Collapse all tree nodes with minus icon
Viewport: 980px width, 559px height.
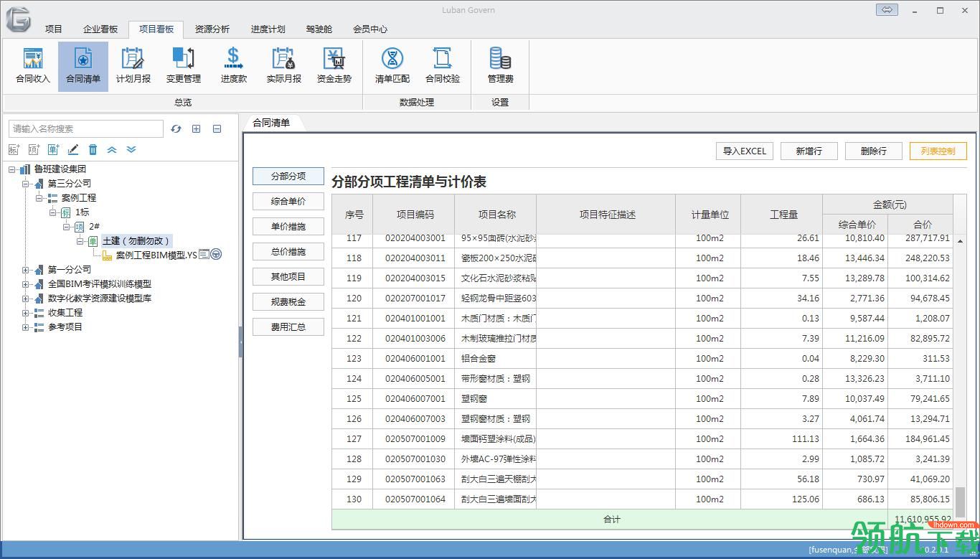click(x=217, y=129)
